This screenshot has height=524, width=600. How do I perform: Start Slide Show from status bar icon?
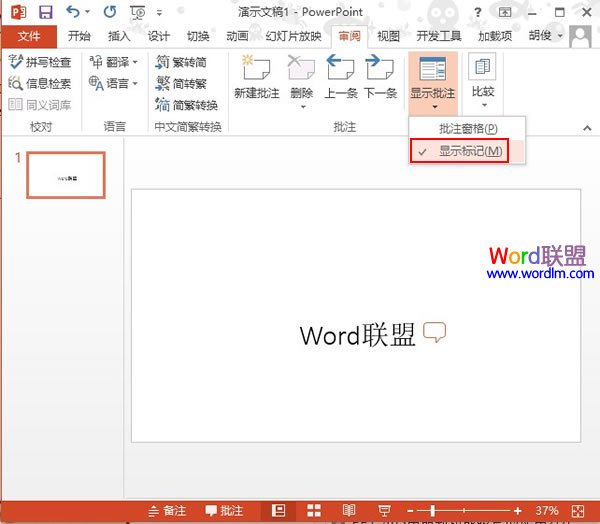384,511
